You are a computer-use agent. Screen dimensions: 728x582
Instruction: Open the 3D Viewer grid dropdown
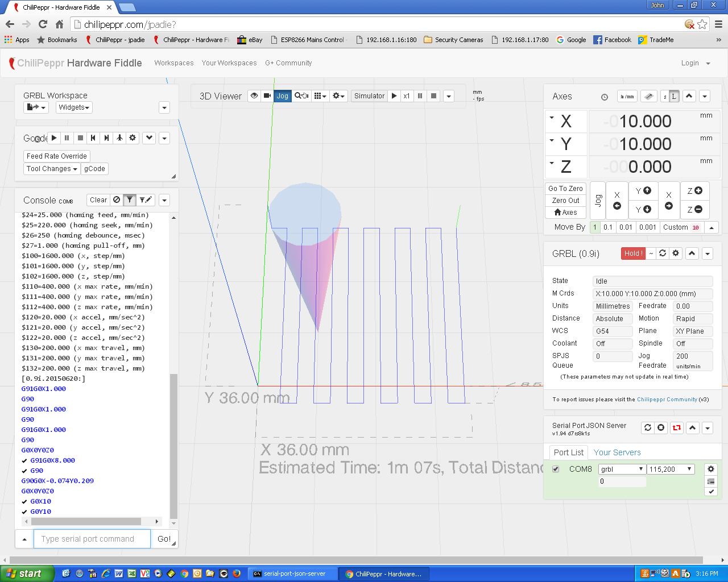click(320, 95)
